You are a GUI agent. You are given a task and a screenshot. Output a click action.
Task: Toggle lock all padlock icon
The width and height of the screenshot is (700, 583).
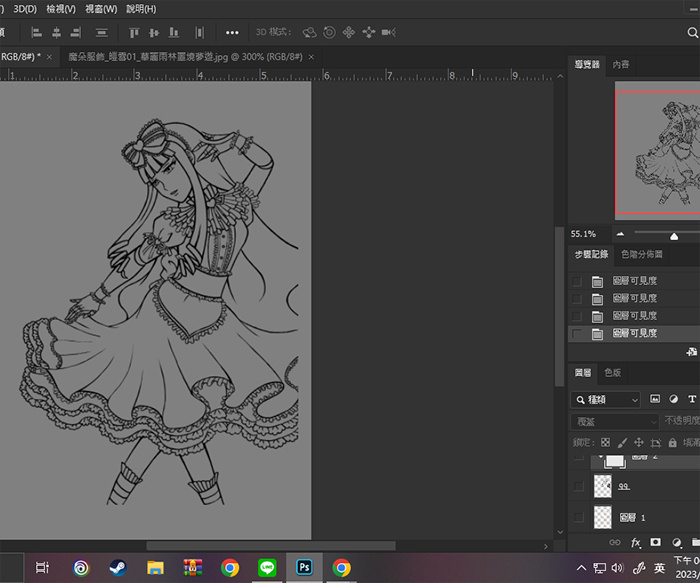click(673, 442)
